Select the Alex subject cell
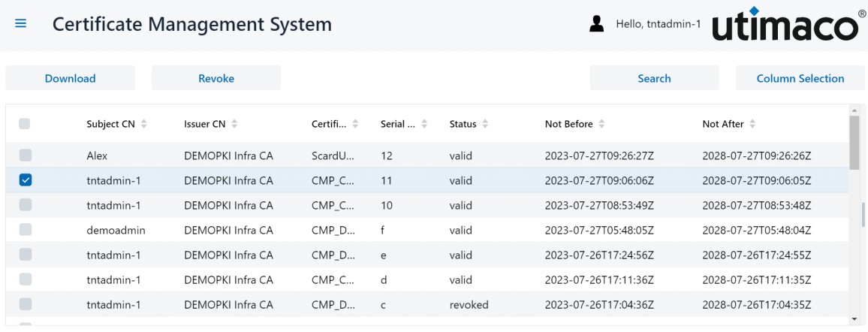Screen dimensions: 868x332 click(97, 156)
